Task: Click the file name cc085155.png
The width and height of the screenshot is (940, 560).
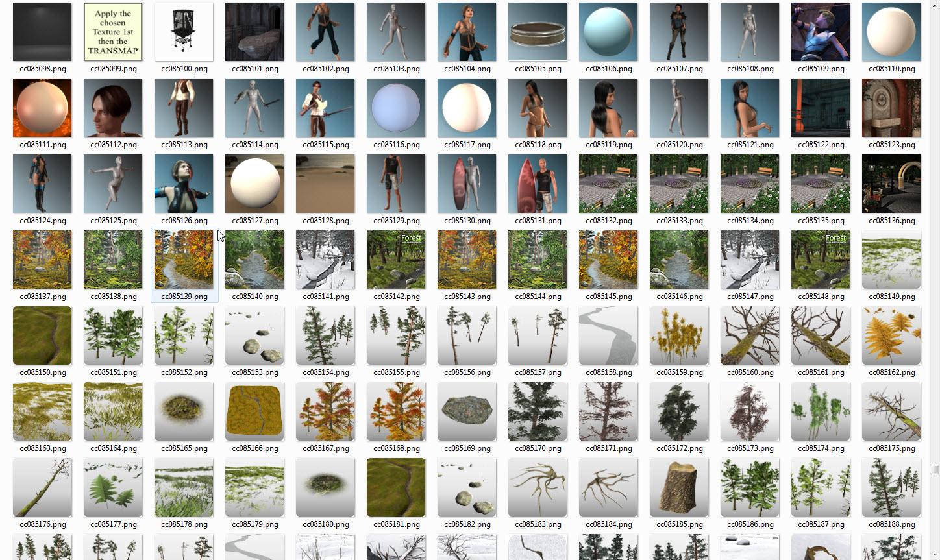Action: [397, 372]
